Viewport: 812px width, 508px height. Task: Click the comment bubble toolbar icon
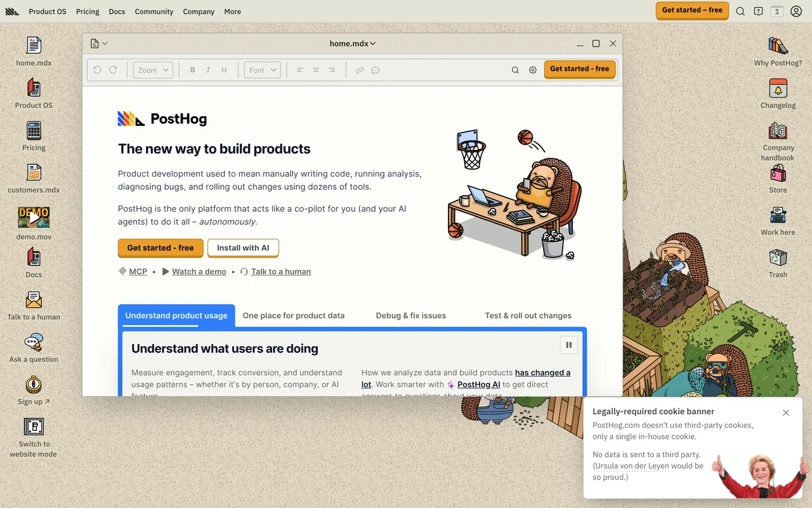pos(376,70)
